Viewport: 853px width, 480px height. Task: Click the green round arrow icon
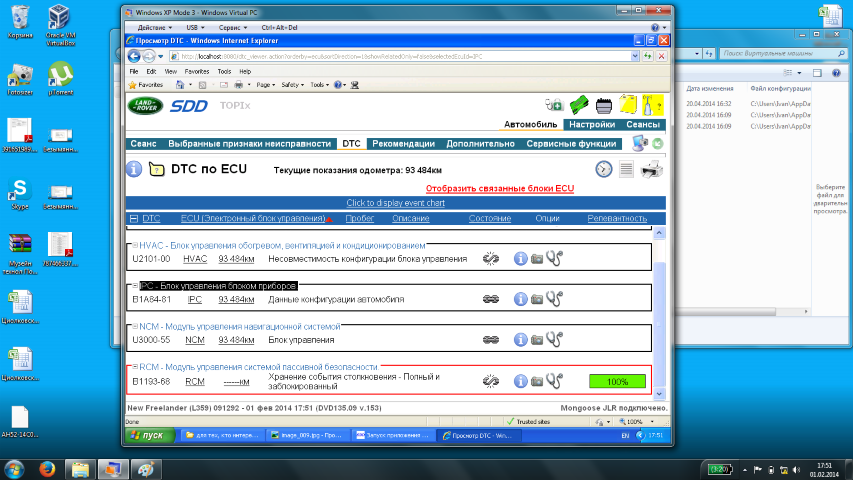658,144
